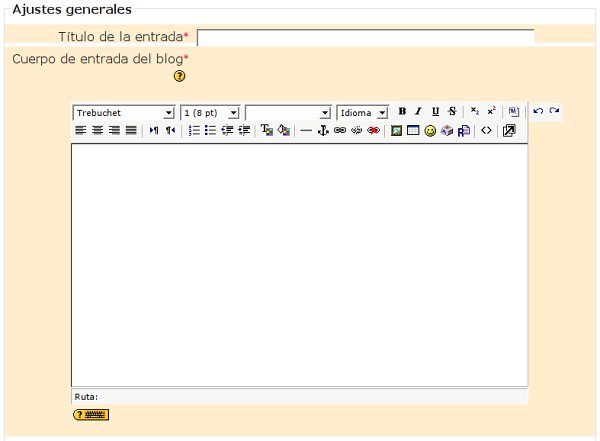Redo the last edit
The height and width of the screenshot is (441, 600).
click(554, 111)
